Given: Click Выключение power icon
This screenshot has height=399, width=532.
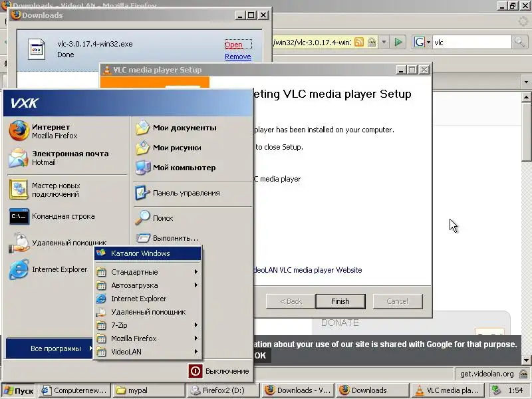Looking at the screenshot, I should point(196,371).
